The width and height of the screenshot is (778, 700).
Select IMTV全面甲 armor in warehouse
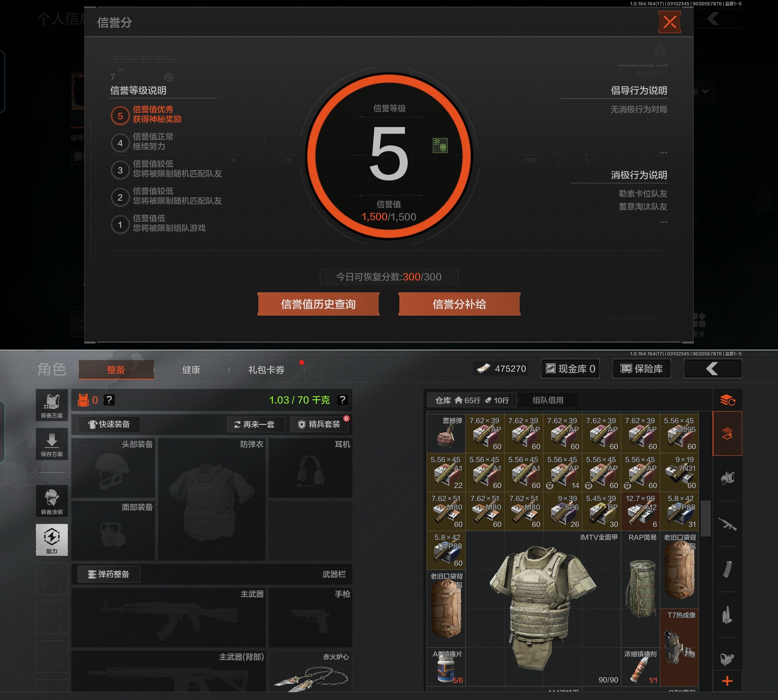[543, 608]
